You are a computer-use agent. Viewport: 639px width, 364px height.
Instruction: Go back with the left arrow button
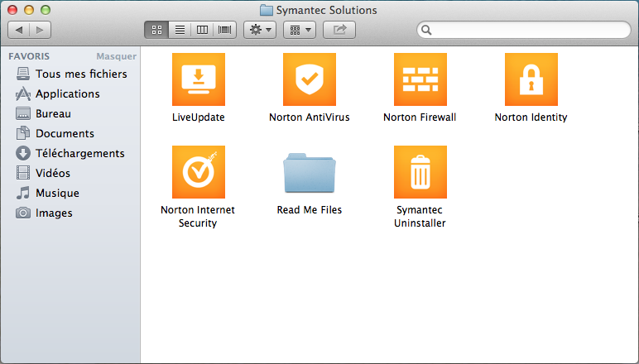[x=19, y=30]
